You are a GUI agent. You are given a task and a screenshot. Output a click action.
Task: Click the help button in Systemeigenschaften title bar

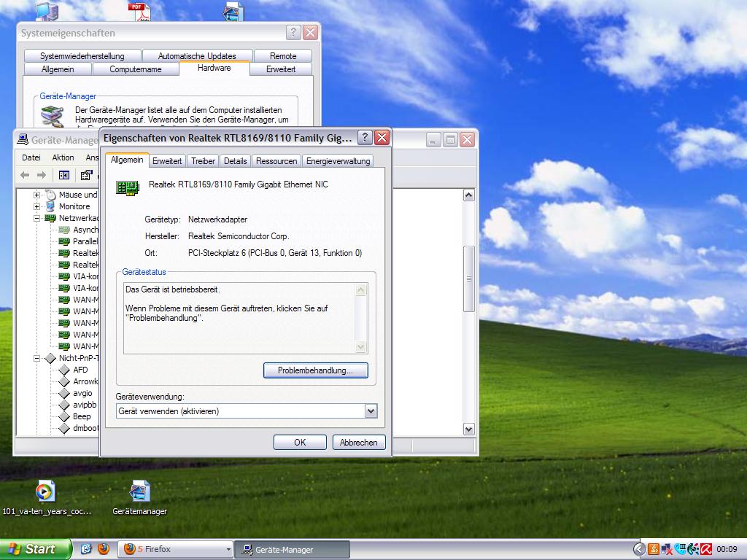coord(293,32)
